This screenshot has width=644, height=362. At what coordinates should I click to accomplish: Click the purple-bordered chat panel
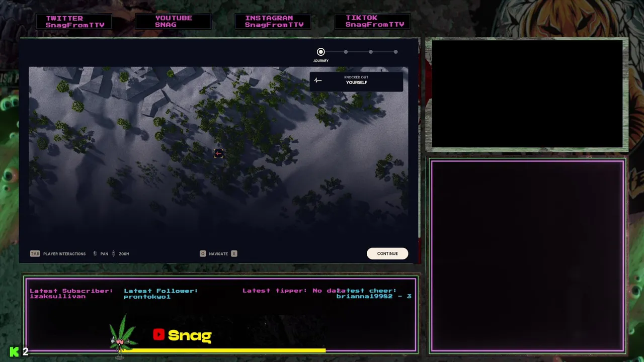point(527,256)
